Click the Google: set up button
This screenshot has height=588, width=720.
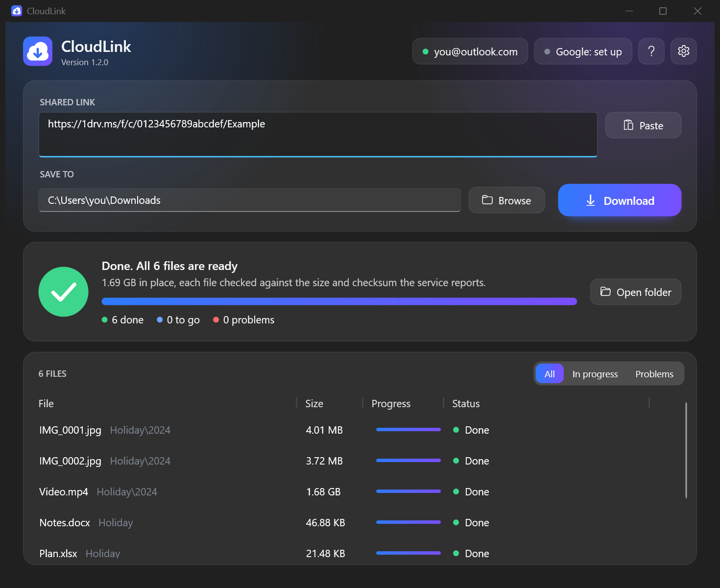point(583,51)
